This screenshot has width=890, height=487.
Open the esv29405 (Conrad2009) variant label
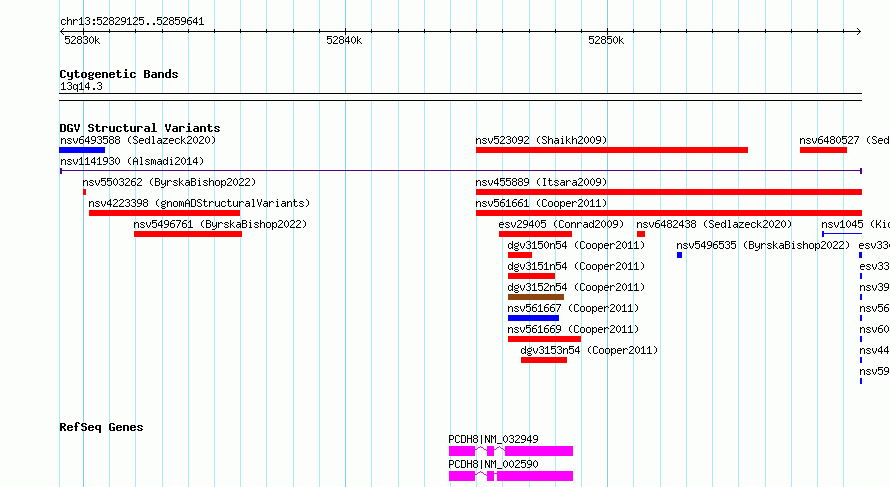561,224
